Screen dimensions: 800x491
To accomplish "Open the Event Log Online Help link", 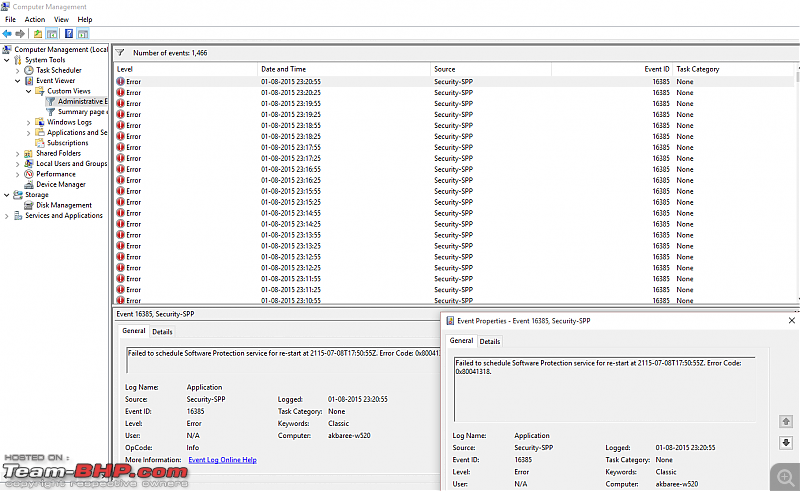I will [222, 460].
